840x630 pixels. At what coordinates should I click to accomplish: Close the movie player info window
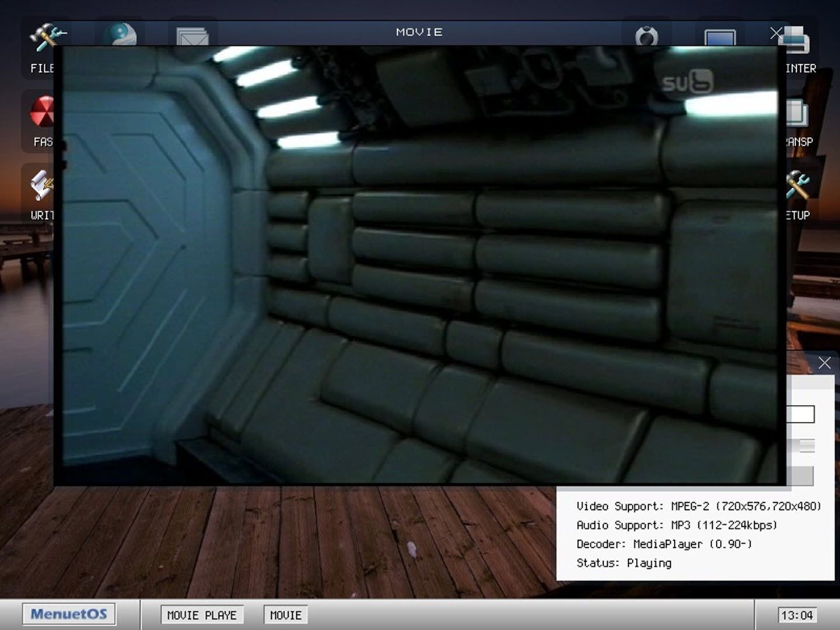(824, 363)
